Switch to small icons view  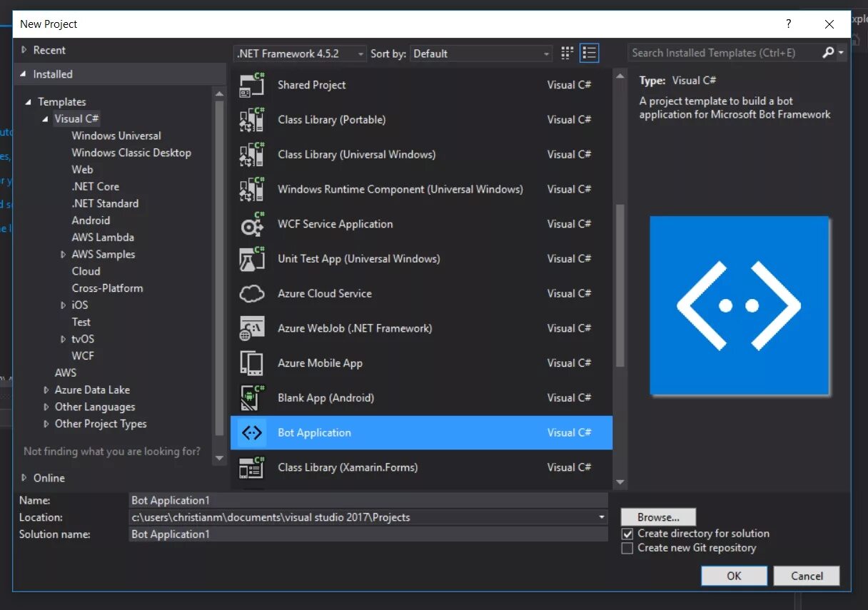coord(567,53)
